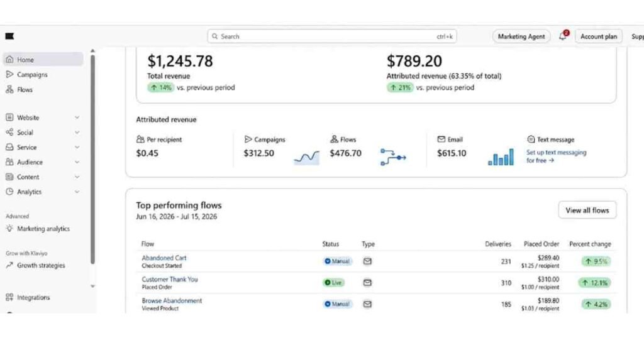The height and width of the screenshot is (338, 644).
Task: Click the Deliveries column header
Action: [x=498, y=244]
